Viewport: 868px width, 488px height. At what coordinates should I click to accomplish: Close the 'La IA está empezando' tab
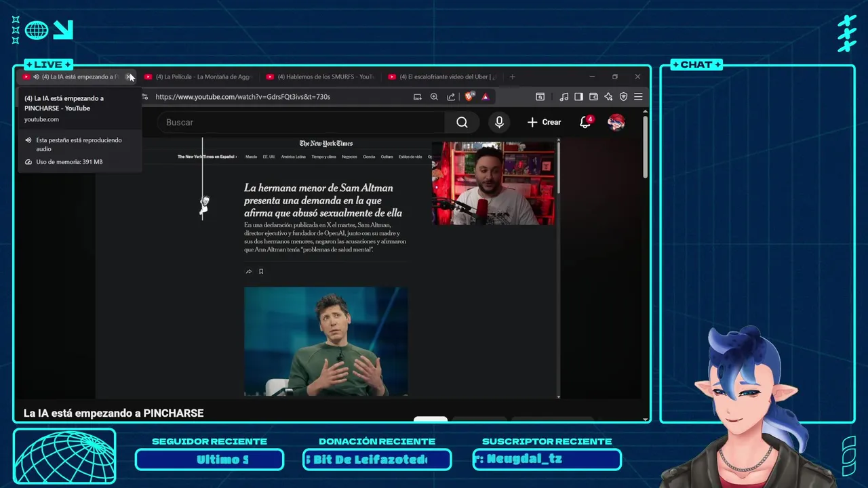click(x=128, y=77)
